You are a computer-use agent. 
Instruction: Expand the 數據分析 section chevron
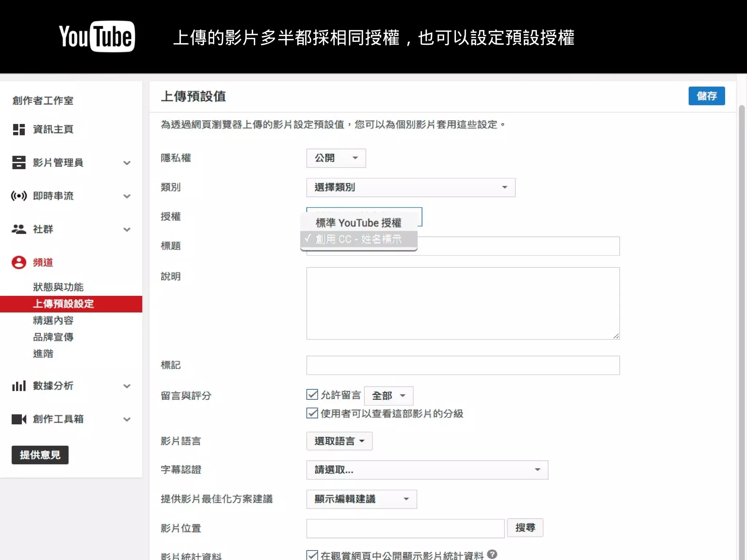coord(127,386)
